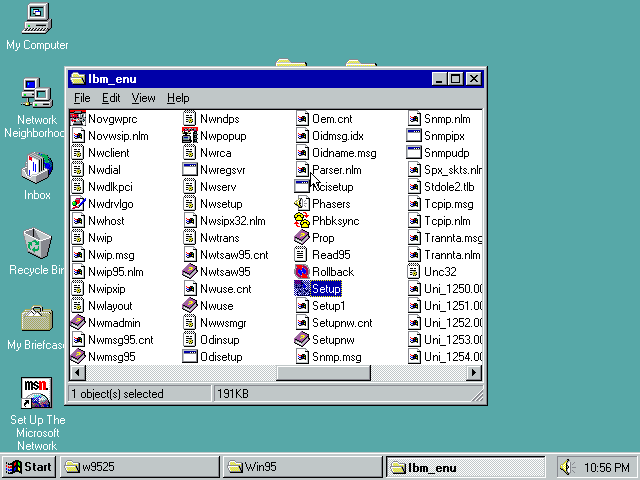Select the Nwwsmgr file name
Screen dimensions: 640x480
(223, 323)
